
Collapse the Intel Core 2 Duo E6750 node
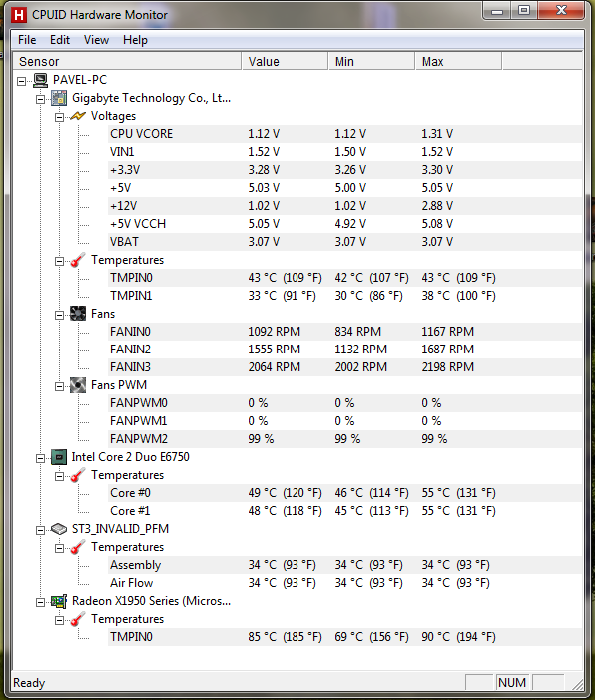(40, 459)
